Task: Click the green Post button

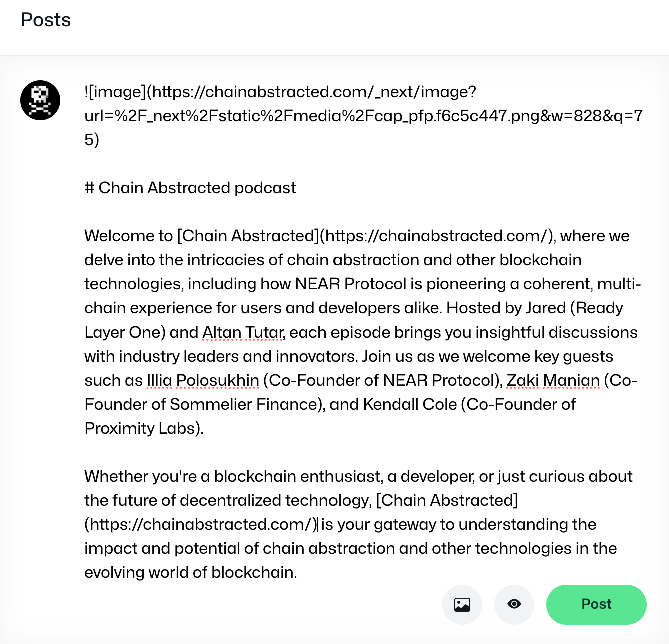Action: 596,604
